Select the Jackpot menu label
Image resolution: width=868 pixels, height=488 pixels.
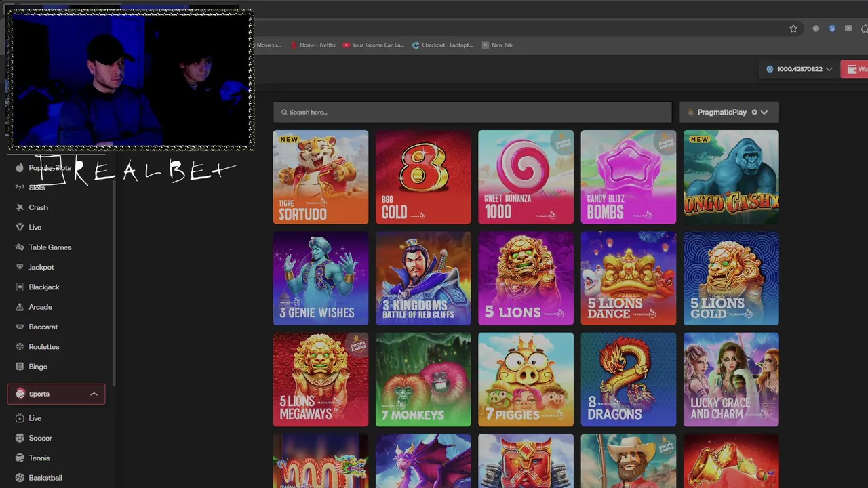[x=41, y=268]
